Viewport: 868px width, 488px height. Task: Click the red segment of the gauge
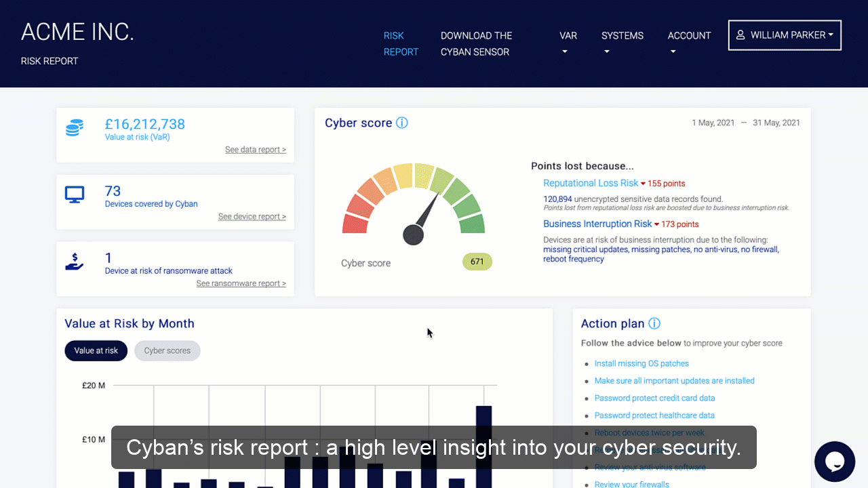[355, 223]
